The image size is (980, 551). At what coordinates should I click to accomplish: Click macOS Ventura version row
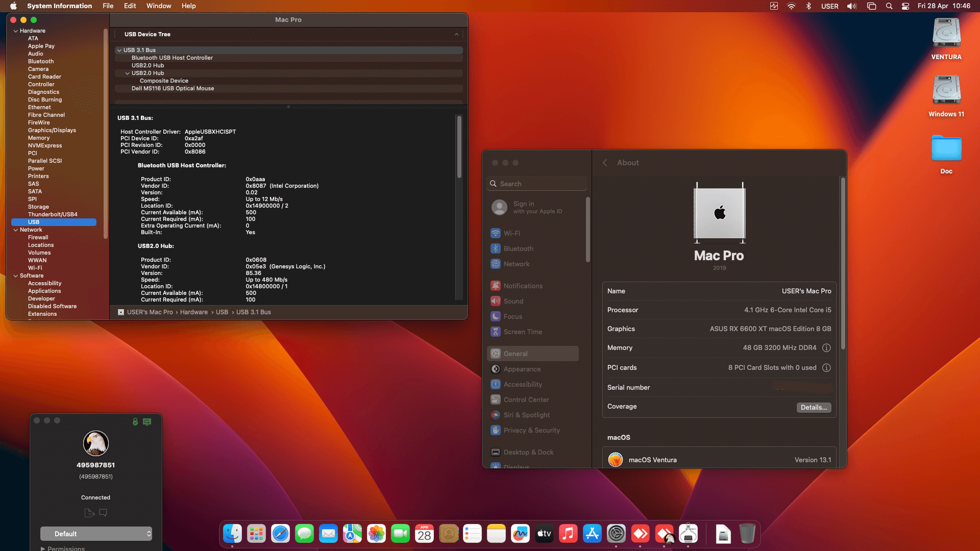coord(719,460)
